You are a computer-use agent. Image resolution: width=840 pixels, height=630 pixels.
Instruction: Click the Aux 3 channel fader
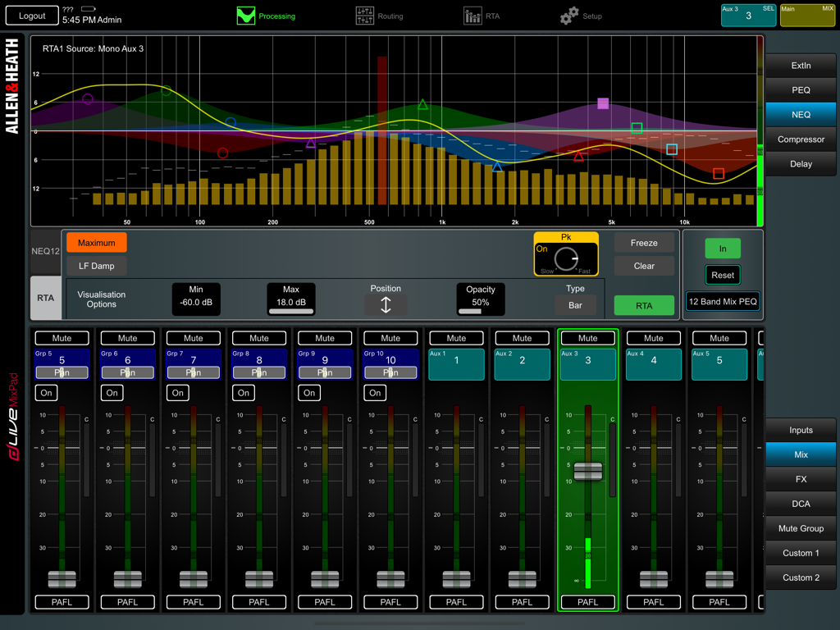click(x=587, y=472)
